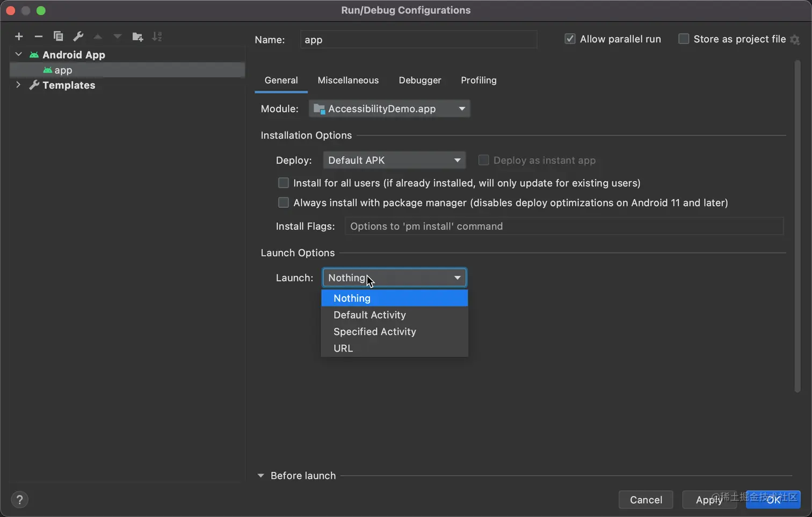
Task: Click the Android icon beside Android App
Action: (x=34, y=55)
